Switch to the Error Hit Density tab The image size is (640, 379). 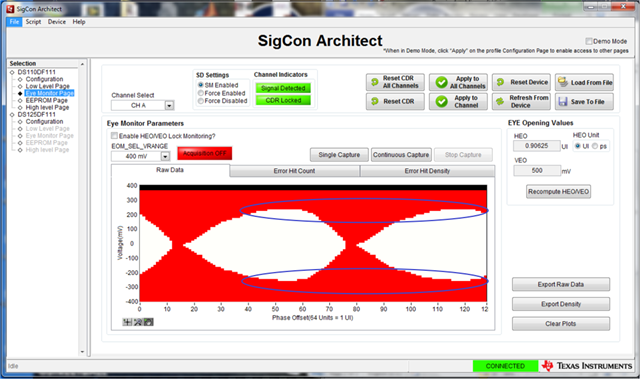[427, 171]
